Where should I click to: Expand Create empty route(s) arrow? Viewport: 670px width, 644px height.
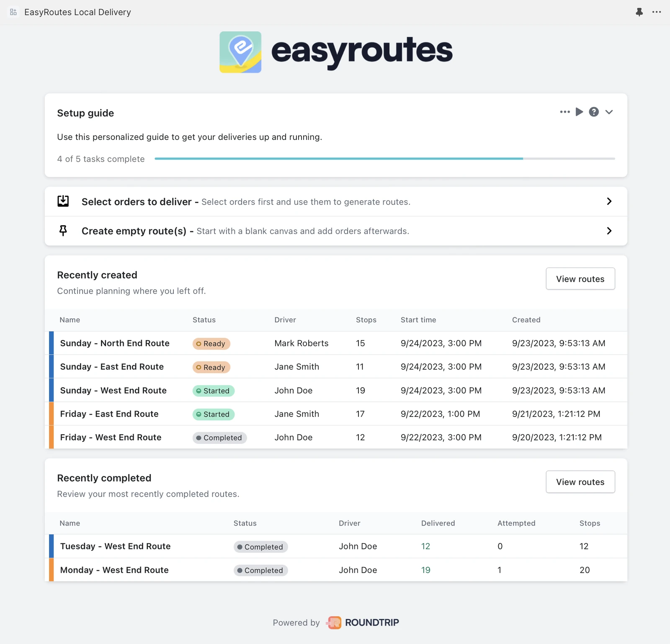pyautogui.click(x=609, y=231)
